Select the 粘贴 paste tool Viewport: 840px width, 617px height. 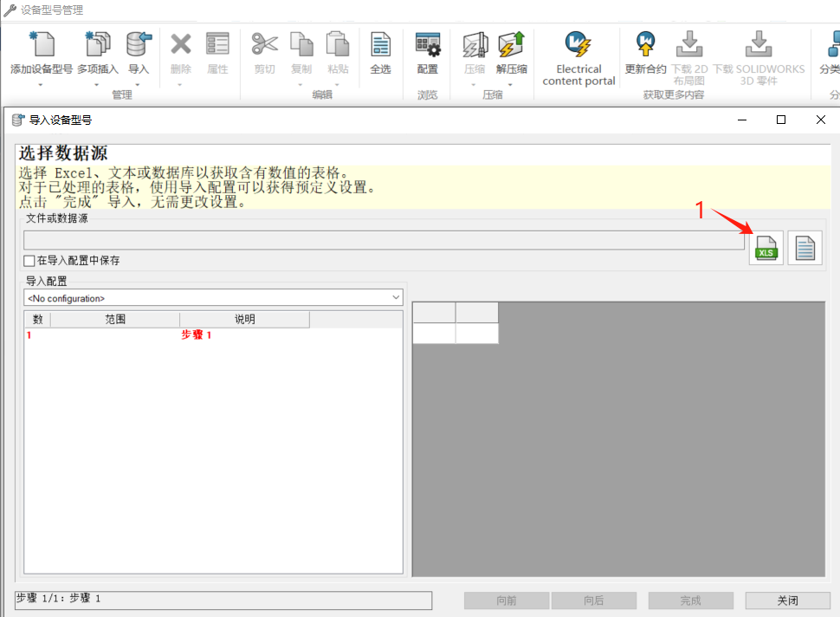coord(338,45)
